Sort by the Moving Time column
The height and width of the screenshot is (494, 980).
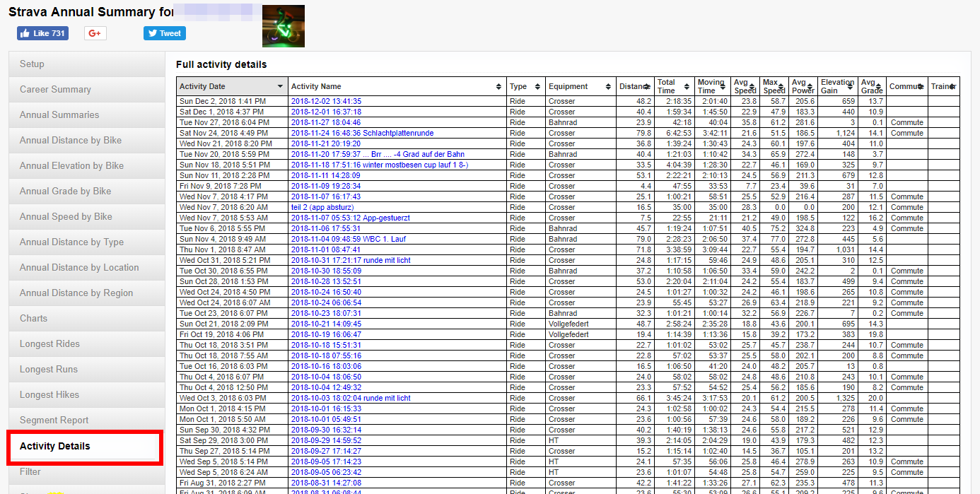[712, 86]
